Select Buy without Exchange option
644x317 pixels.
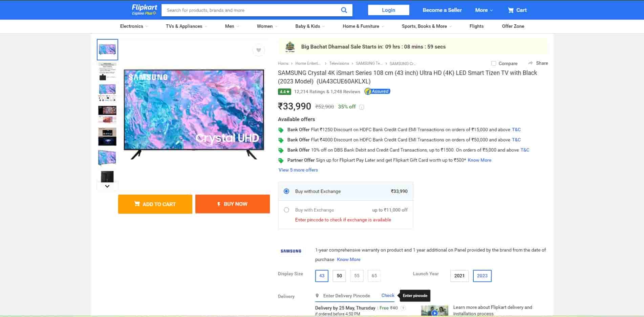tap(286, 191)
